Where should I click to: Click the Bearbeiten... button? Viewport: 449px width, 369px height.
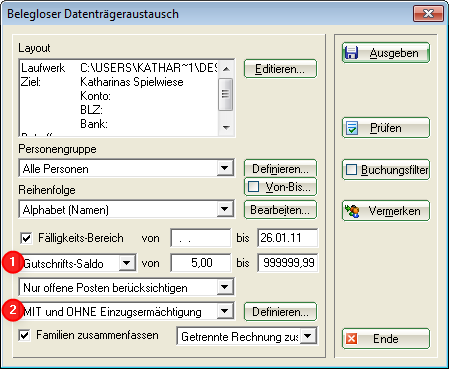(280, 210)
